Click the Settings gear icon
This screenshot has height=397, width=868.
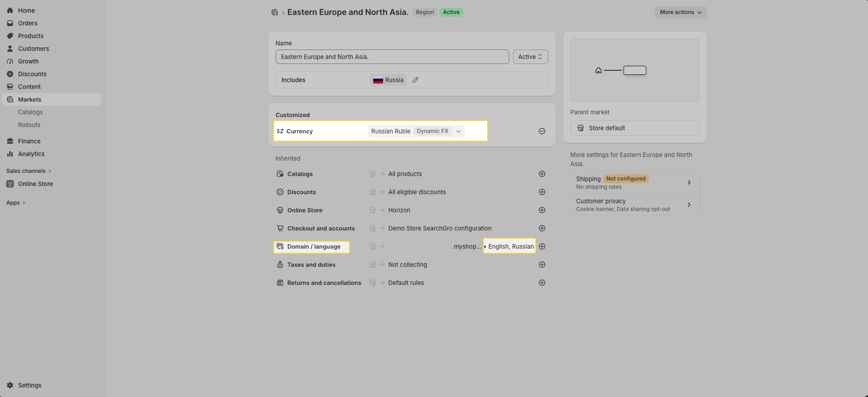(10, 385)
